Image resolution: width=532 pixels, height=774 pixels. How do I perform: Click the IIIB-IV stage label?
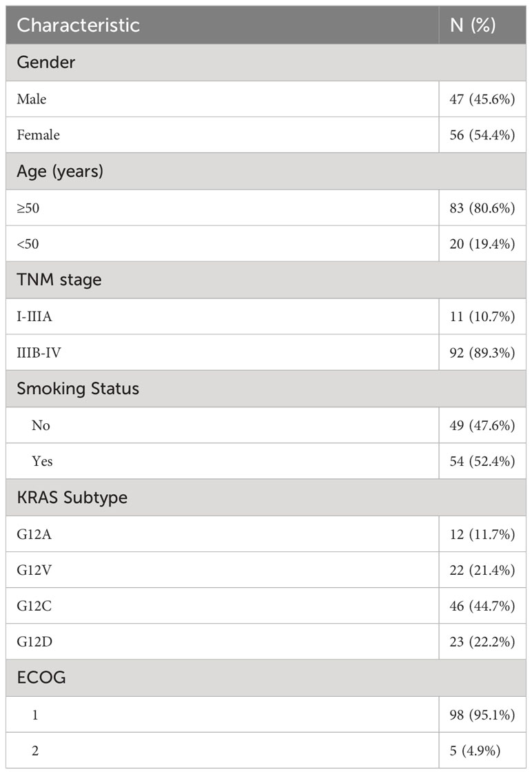pyautogui.click(x=39, y=352)
